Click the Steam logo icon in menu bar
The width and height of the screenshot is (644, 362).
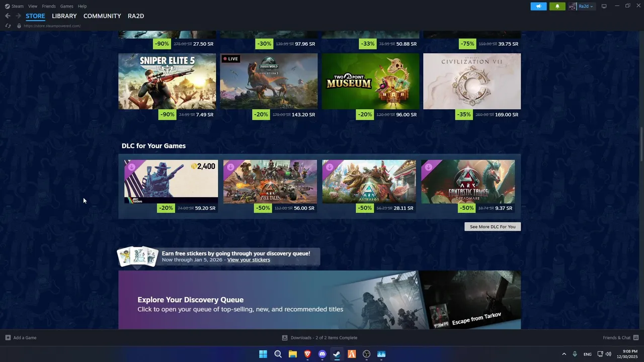pos(8,6)
